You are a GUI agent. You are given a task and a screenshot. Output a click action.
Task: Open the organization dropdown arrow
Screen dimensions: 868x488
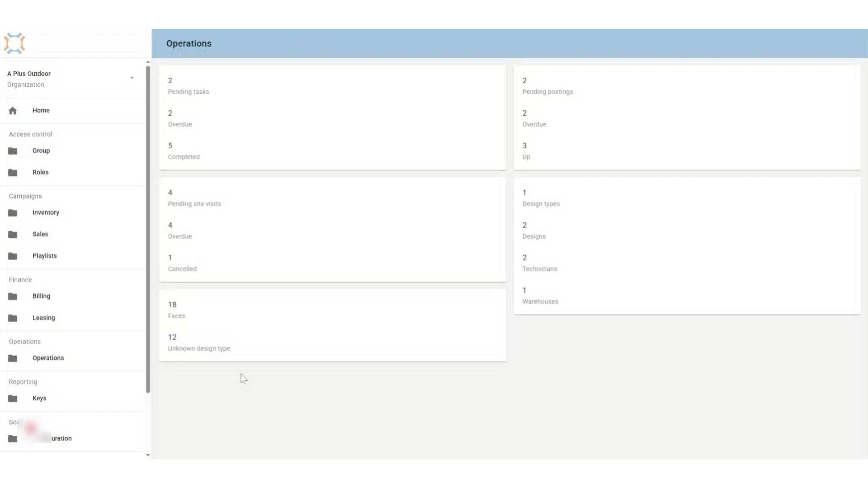(132, 78)
